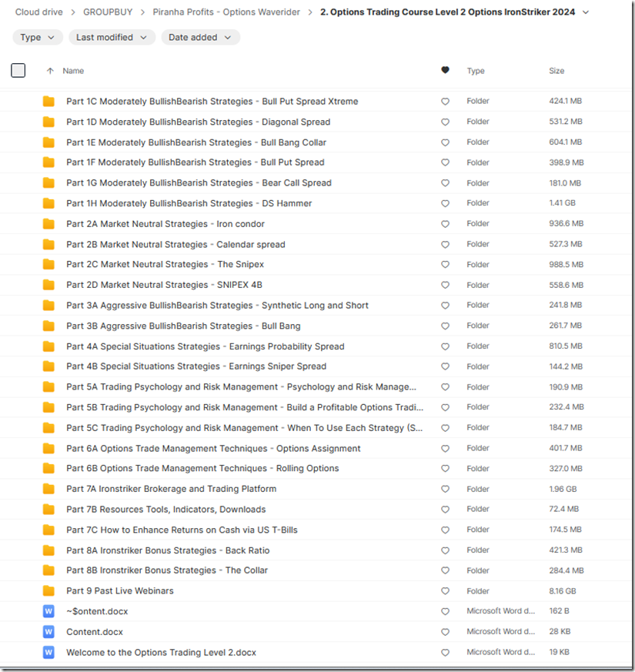Expand the current folder breadcrumb chevron
The image size is (635, 672).
586,12
